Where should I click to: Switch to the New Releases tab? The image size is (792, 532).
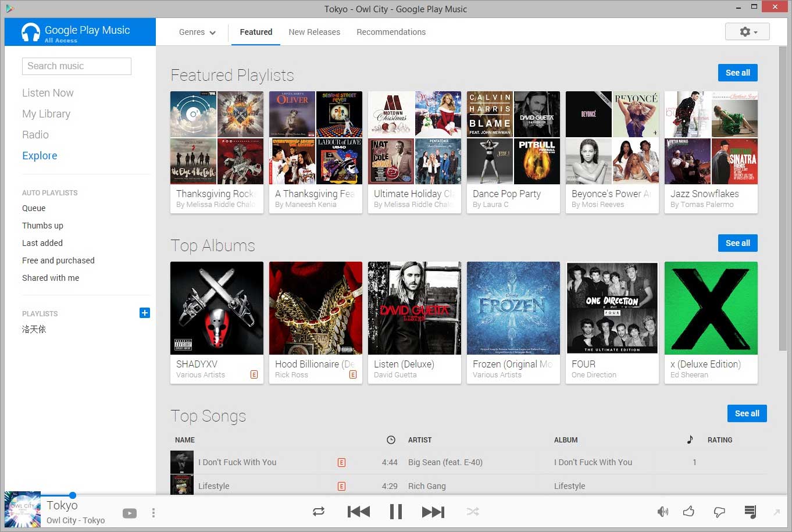[x=315, y=32]
